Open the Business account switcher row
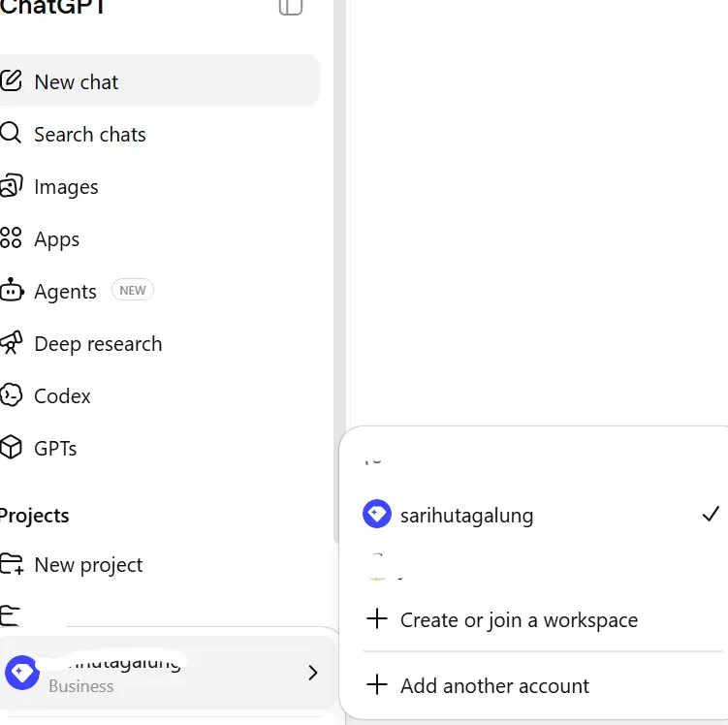Viewport: 728px width, 725px height. point(167,673)
